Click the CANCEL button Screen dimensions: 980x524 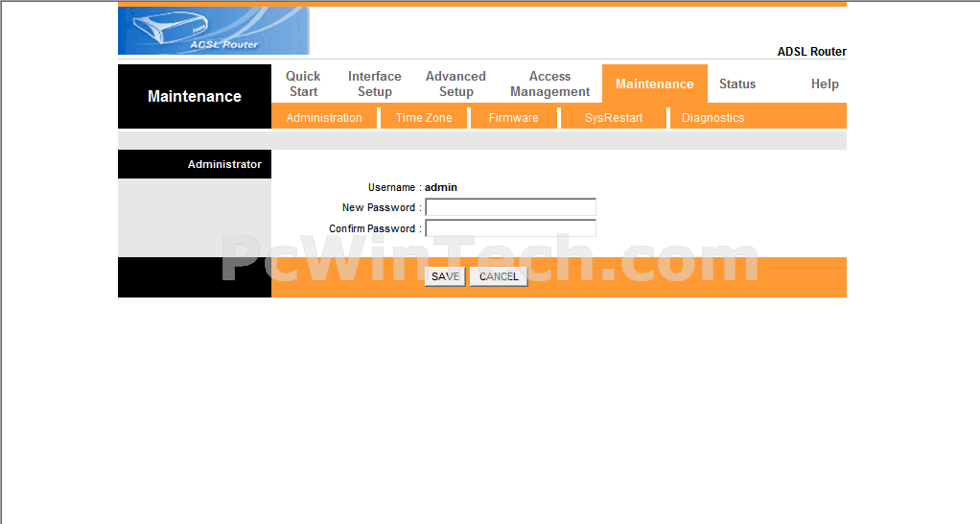pyautogui.click(x=499, y=276)
